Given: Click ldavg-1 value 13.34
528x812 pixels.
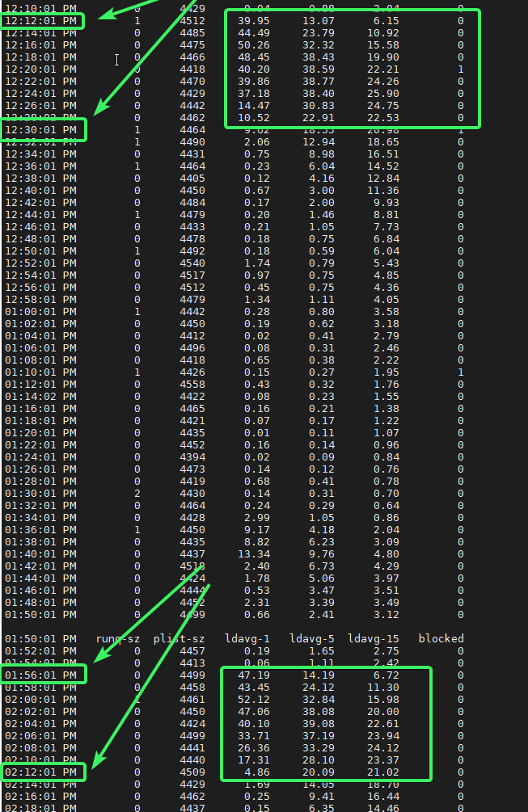Looking at the screenshot, I should click(x=253, y=554).
